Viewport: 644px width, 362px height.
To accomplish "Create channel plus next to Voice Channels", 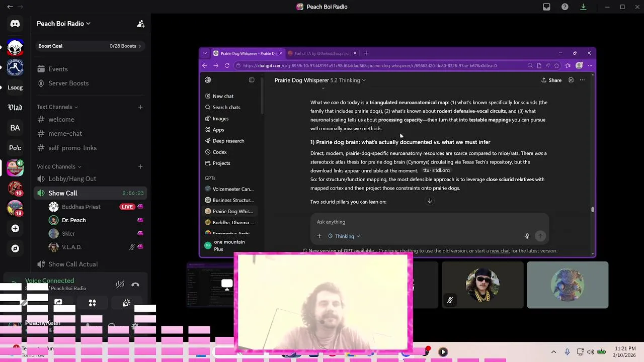I will click(x=140, y=166).
